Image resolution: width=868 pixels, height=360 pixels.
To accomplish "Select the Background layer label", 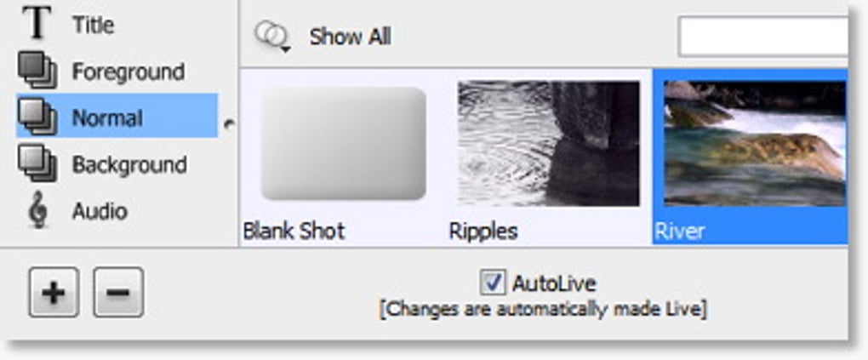I will [129, 164].
